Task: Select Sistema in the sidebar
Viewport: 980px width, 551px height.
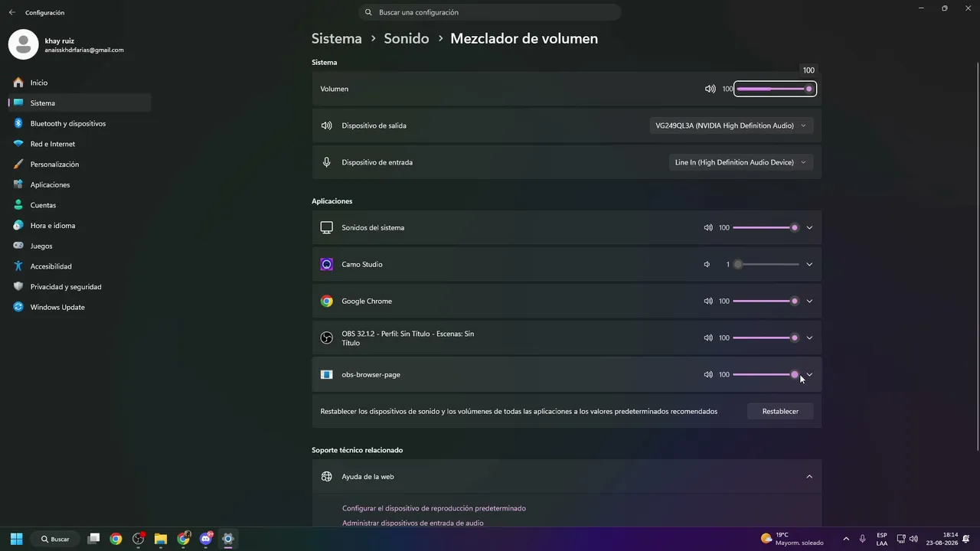Action: tap(80, 103)
